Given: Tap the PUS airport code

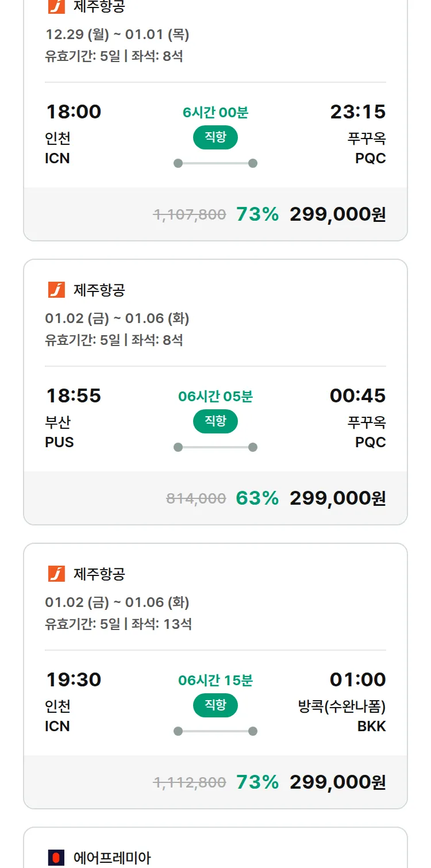Looking at the screenshot, I should [59, 442].
